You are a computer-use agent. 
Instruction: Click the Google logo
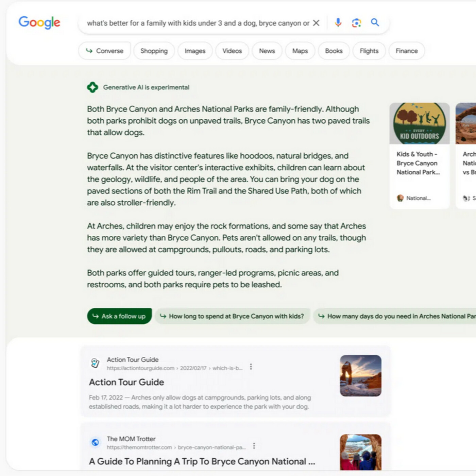point(39,22)
